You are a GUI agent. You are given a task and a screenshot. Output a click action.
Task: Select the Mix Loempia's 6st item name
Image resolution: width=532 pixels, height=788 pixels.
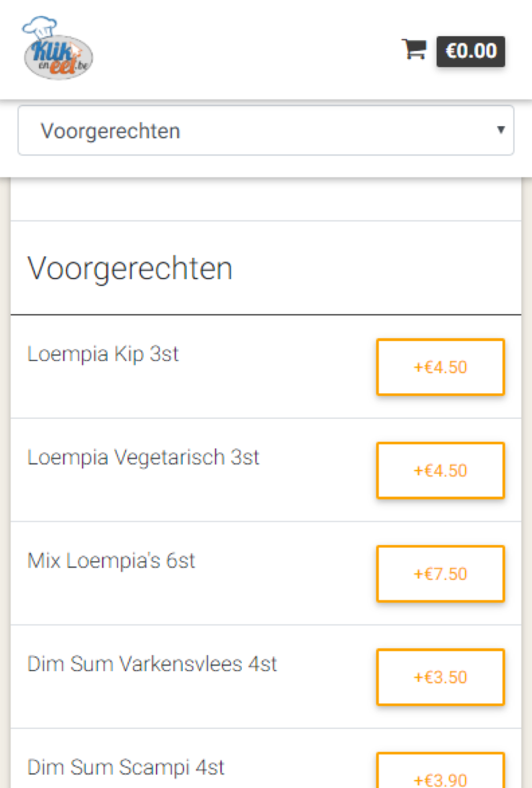111,561
